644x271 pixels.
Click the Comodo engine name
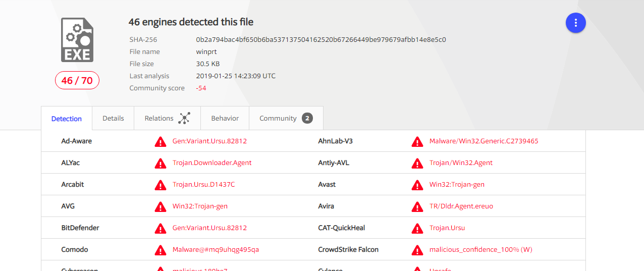click(75, 250)
